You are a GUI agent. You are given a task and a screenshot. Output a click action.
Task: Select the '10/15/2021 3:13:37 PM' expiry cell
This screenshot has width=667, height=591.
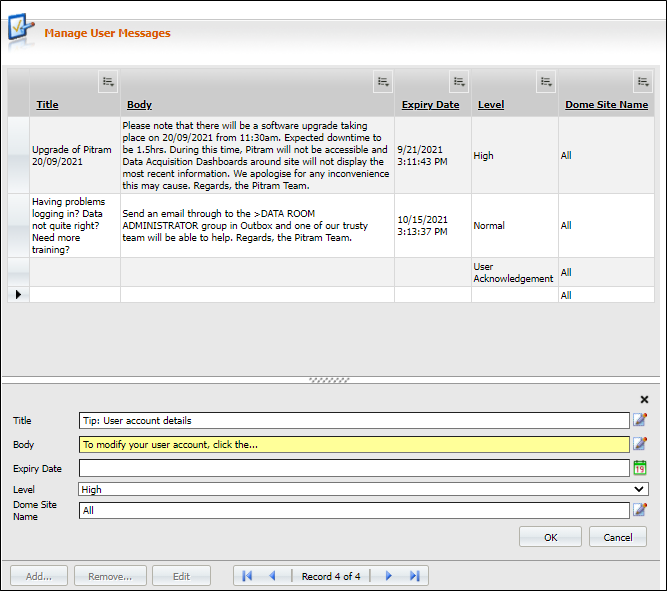(433, 226)
